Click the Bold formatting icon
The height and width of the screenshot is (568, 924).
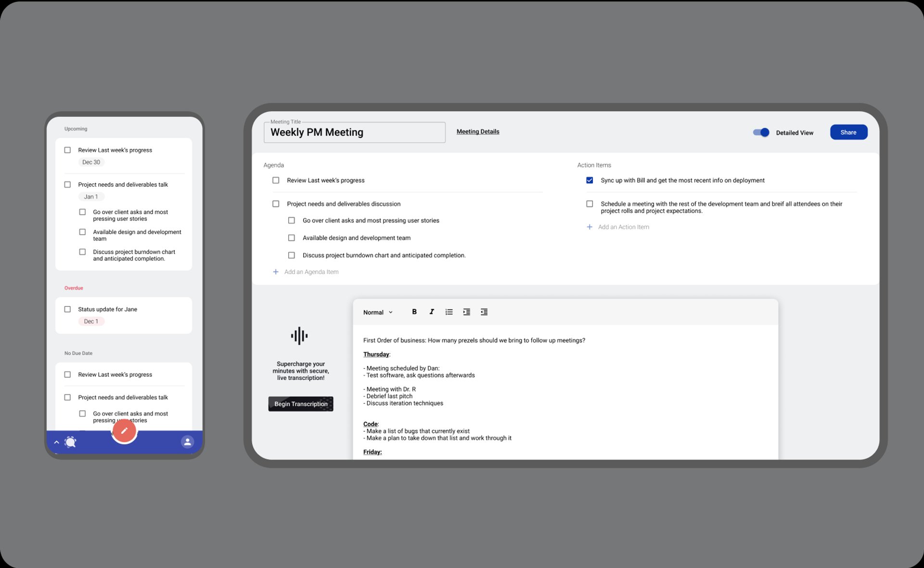[414, 312]
